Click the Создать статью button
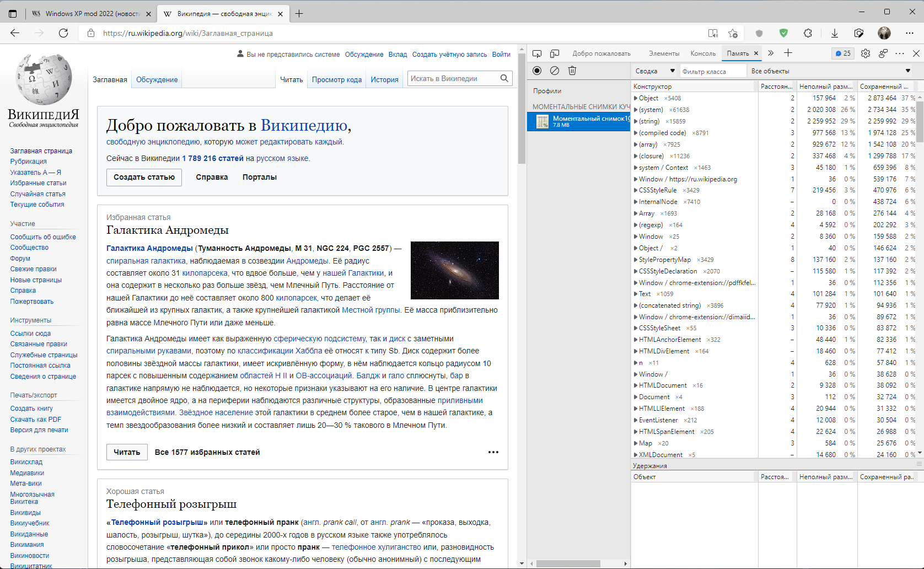This screenshot has width=924, height=569. tap(144, 177)
